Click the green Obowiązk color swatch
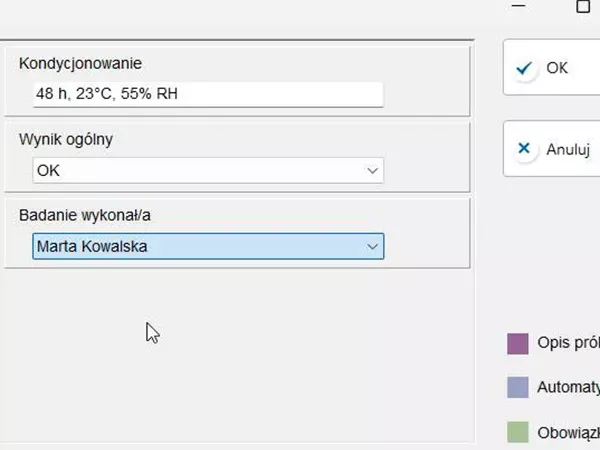The height and width of the screenshot is (450, 600). coord(517,432)
